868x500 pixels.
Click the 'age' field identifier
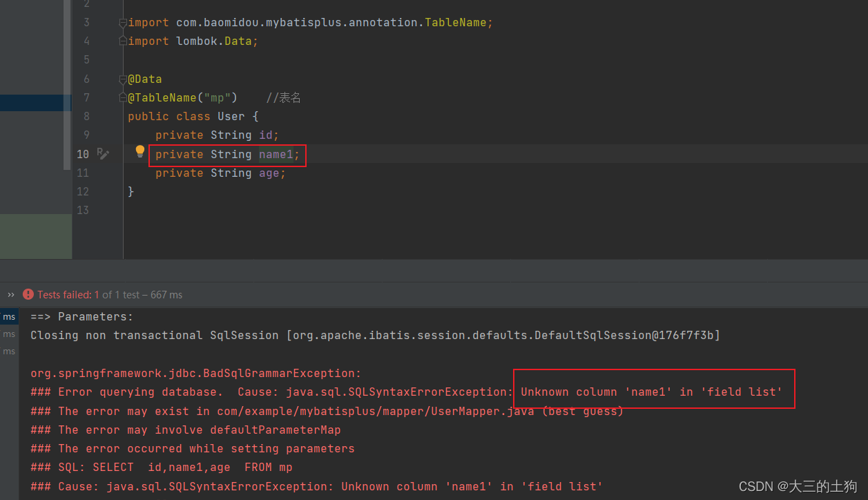pyautogui.click(x=269, y=173)
